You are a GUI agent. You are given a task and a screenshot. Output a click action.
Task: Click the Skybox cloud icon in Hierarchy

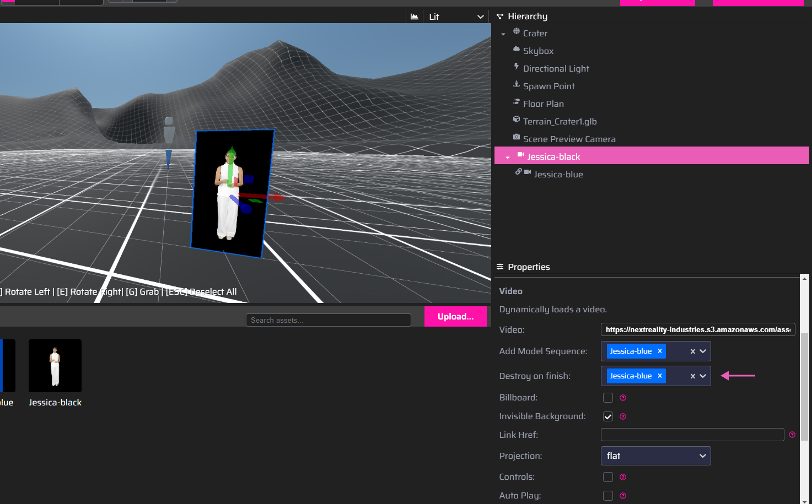tap(517, 49)
